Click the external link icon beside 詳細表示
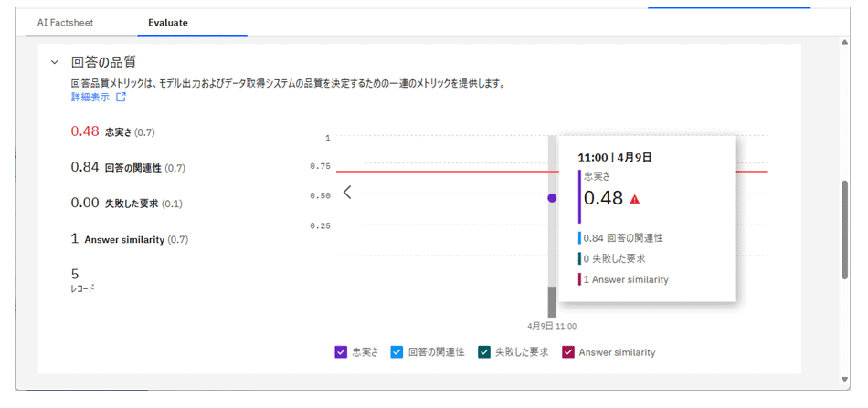 click(x=121, y=97)
